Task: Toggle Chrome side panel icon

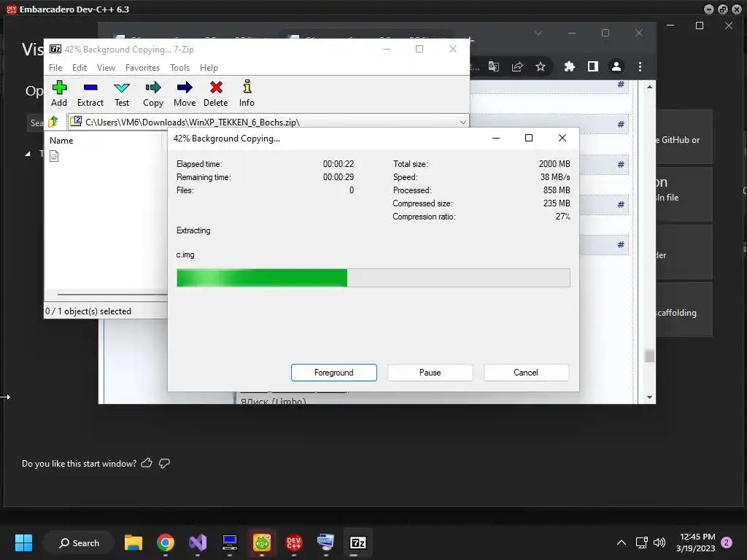Action: [592, 66]
